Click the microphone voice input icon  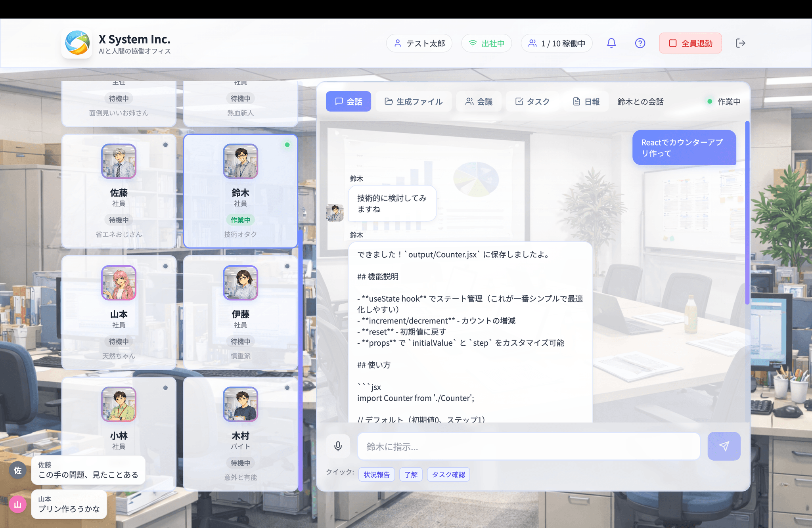pyautogui.click(x=338, y=446)
